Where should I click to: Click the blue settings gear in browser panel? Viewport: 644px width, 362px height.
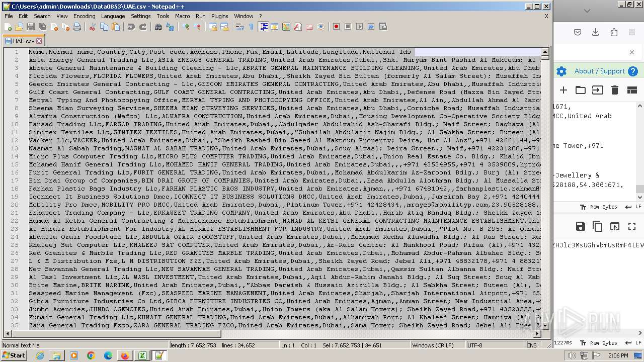point(561,71)
